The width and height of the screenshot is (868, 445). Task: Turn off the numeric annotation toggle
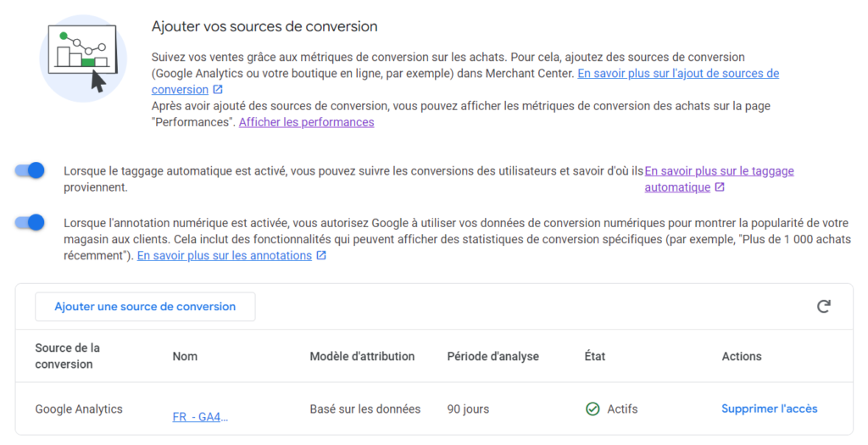click(30, 223)
